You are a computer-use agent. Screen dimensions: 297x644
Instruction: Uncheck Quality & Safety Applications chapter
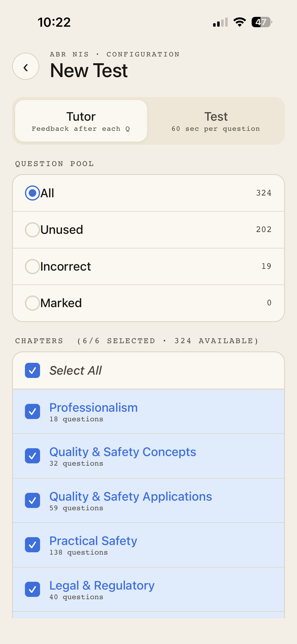(32, 500)
